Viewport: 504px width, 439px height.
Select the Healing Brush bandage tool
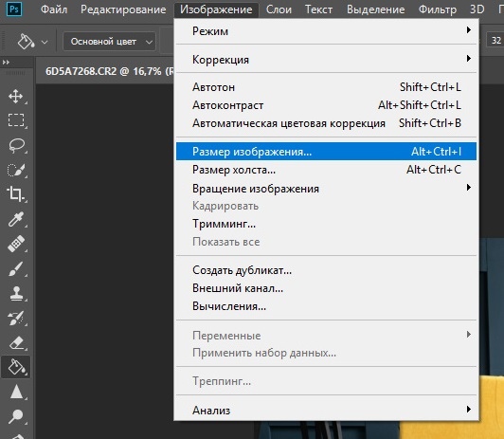[x=16, y=244]
